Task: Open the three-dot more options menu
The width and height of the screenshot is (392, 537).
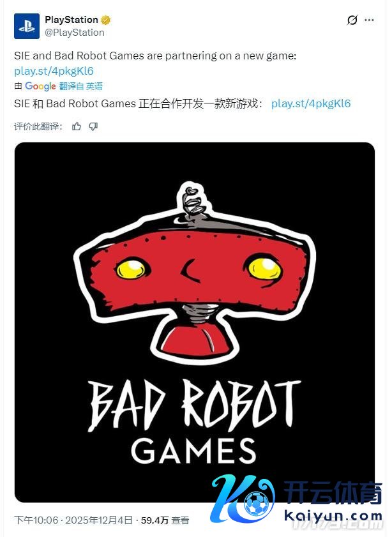Action: 369,20
